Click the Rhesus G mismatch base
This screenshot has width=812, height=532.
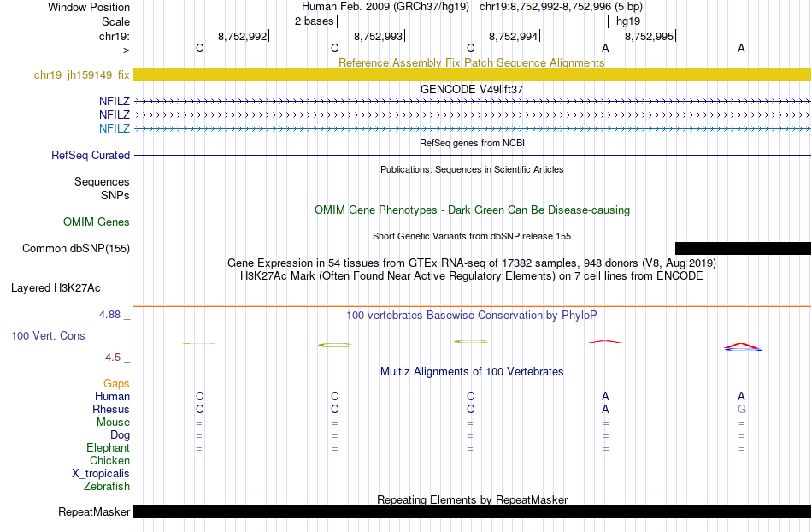pyautogui.click(x=742, y=409)
